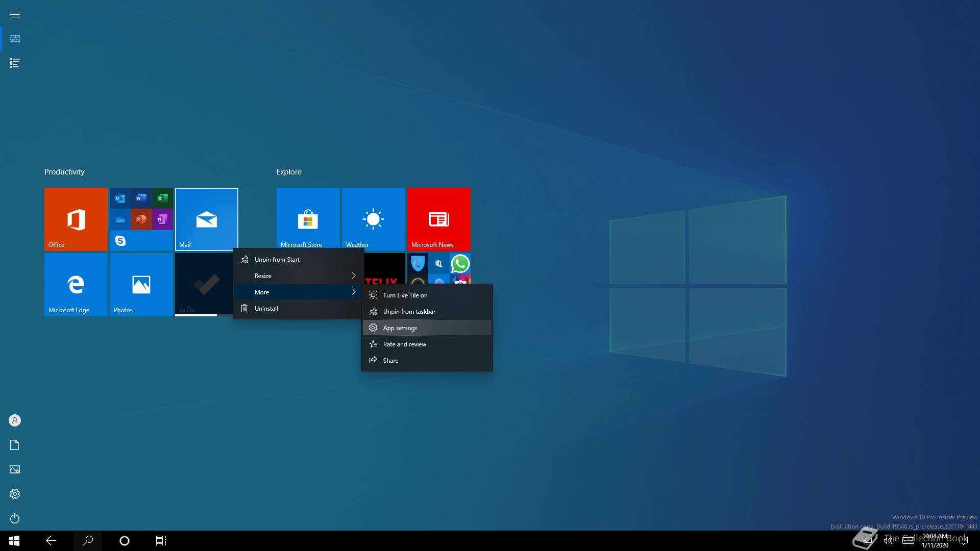Click the Uninstall trash can icon

coord(244,308)
